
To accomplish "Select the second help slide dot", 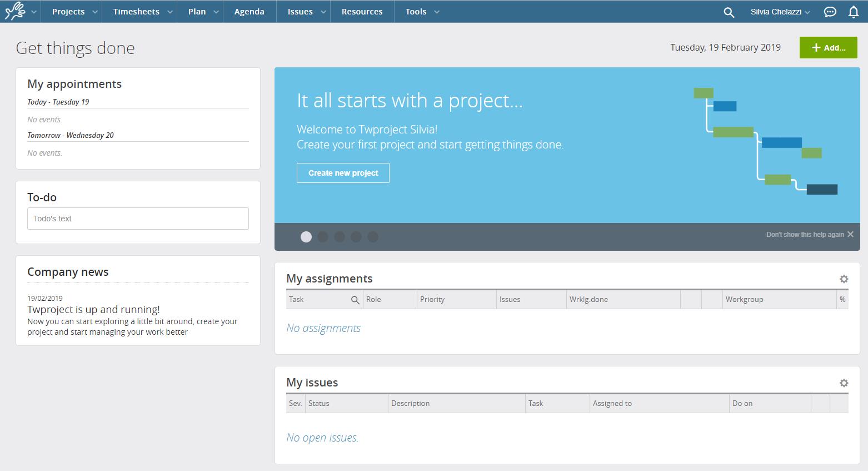I will [323, 237].
